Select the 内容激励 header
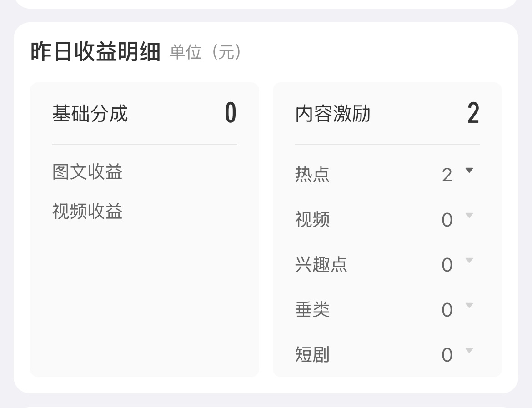The height and width of the screenshot is (408, 532). click(x=333, y=113)
